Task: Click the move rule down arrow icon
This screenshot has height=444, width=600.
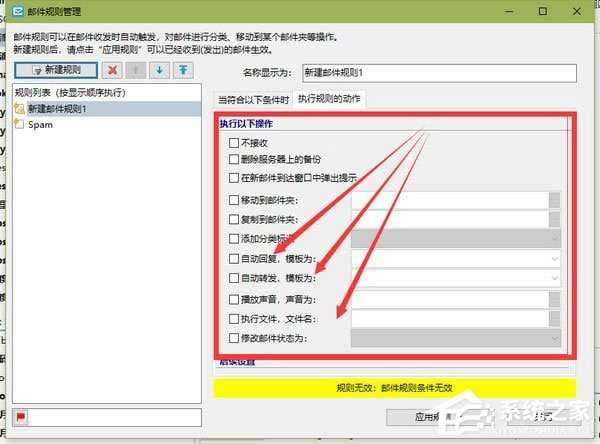Action: pos(160,70)
